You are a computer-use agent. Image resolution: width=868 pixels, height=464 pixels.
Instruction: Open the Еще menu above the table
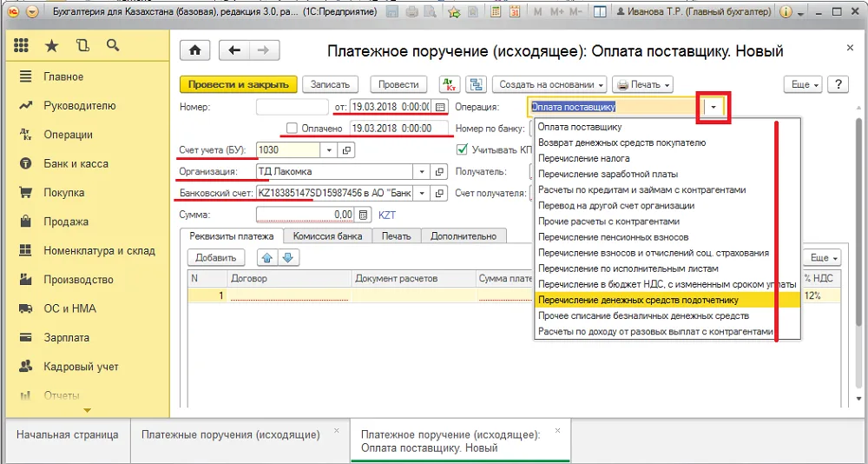(x=823, y=258)
